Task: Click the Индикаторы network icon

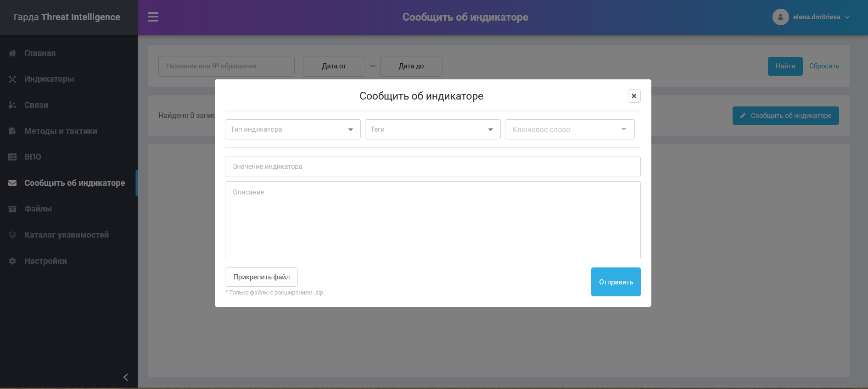Action: pyautogui.click(x=12, y=79)
